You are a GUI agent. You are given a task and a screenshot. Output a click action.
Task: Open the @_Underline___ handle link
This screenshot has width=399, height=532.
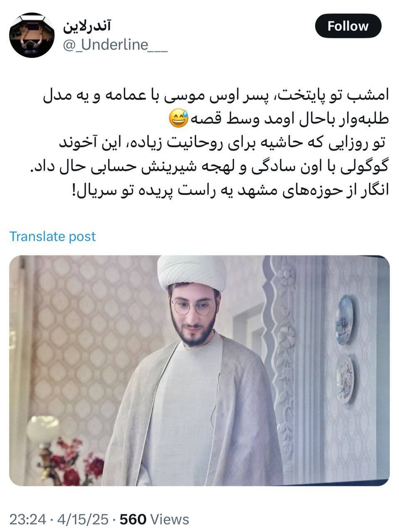tap(115, 44)
